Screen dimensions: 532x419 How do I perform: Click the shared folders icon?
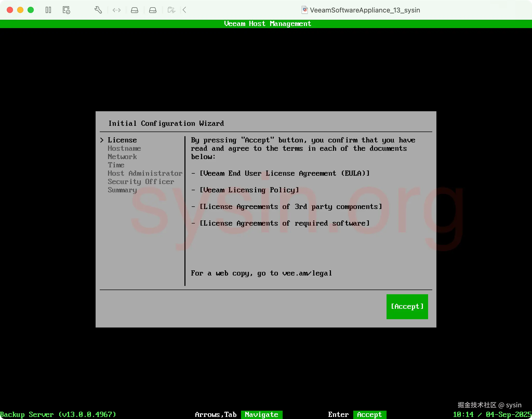pyautogui.click(x=171, y=10)
